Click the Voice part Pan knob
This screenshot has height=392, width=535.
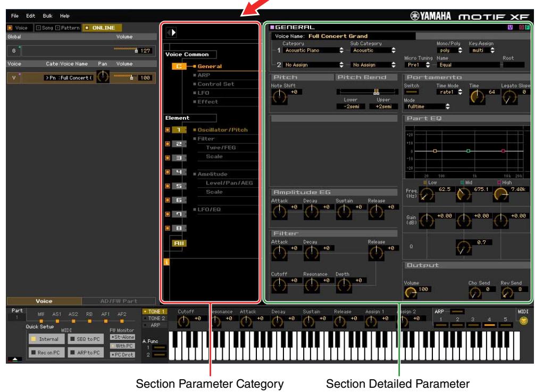point(103,77)
